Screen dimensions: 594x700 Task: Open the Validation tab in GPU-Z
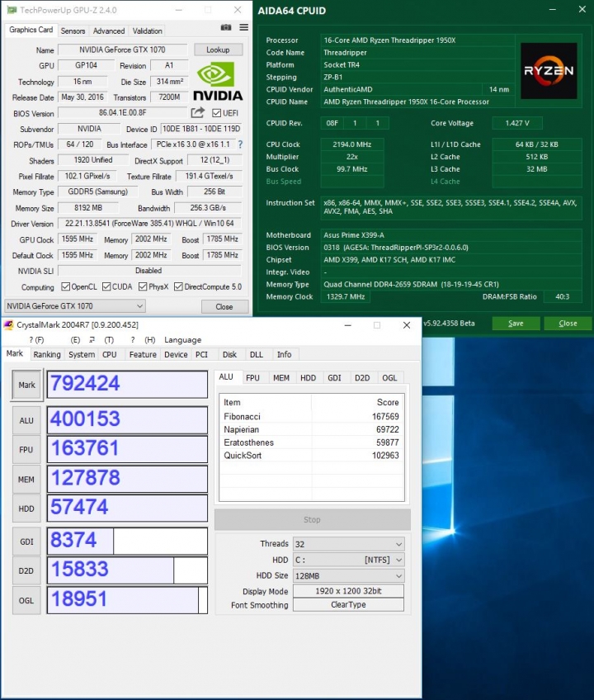148,31
